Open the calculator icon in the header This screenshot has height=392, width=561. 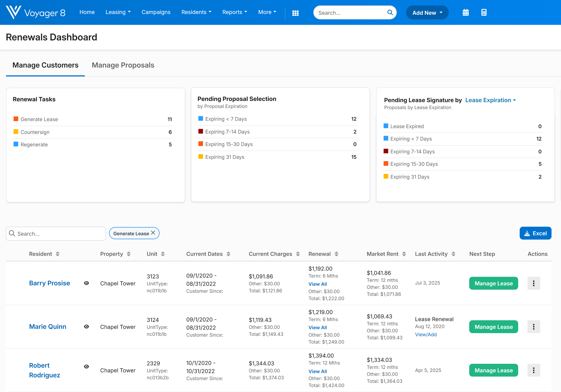[x=484, y=12]
